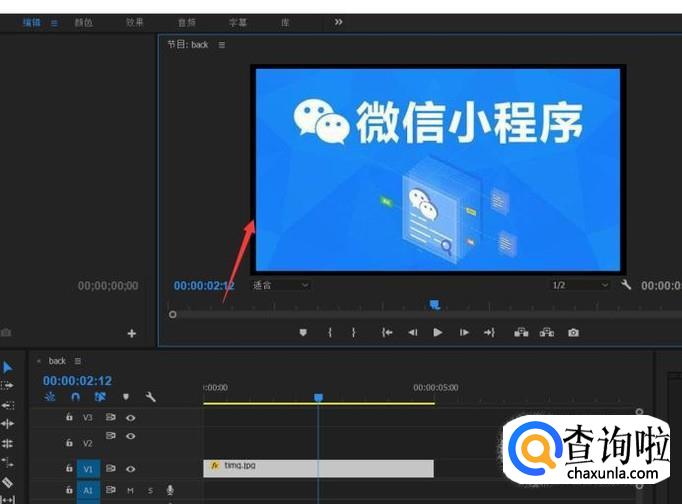
Task: Switch to Editing workspace tab
Action: click(32, 23)
